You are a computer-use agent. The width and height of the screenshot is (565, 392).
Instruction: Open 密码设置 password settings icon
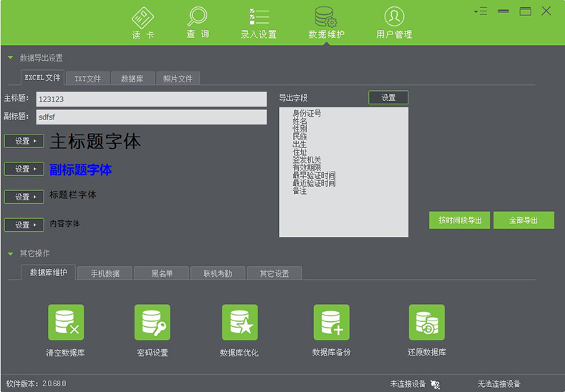coord(152,323)
